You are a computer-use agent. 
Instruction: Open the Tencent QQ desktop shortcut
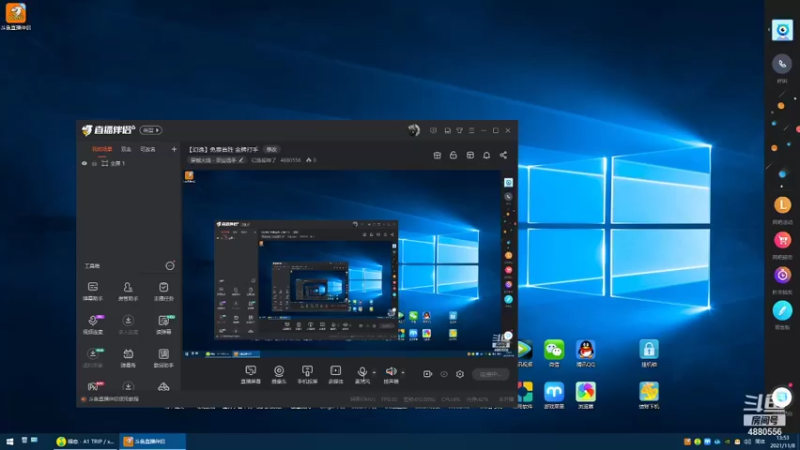pos(585,353)
